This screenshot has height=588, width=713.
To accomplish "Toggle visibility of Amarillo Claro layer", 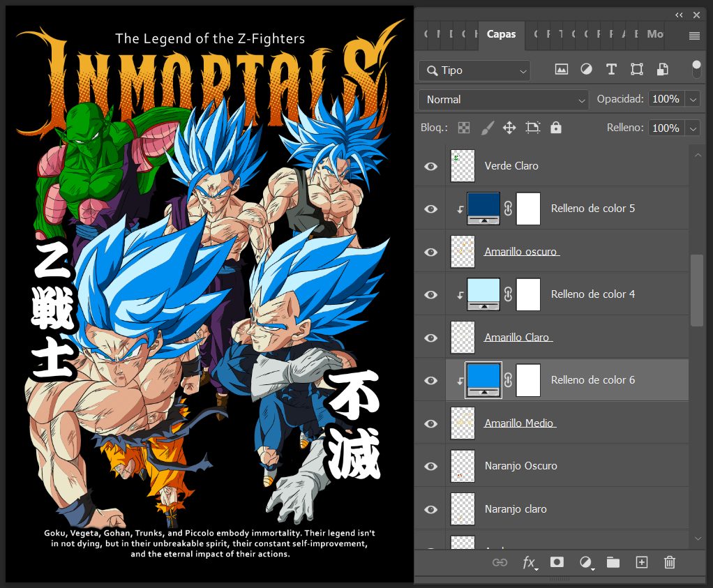I will coord(430,338).
